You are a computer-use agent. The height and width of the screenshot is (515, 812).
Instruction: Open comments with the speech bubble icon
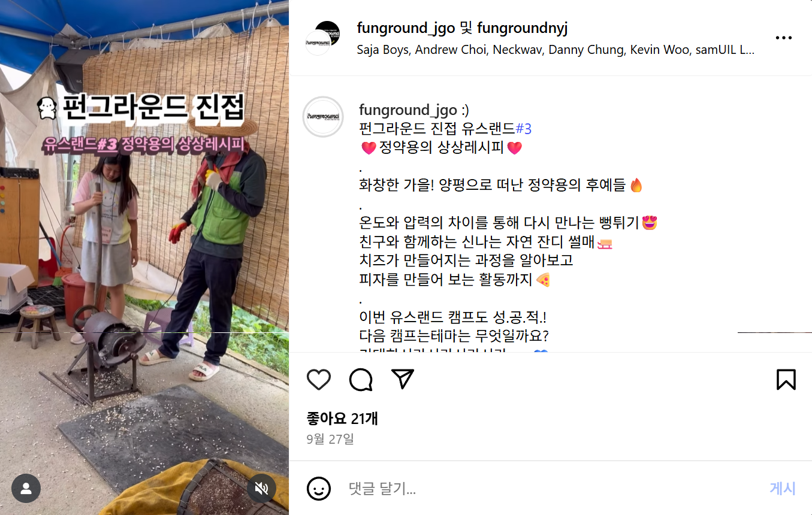coord(361,380)
